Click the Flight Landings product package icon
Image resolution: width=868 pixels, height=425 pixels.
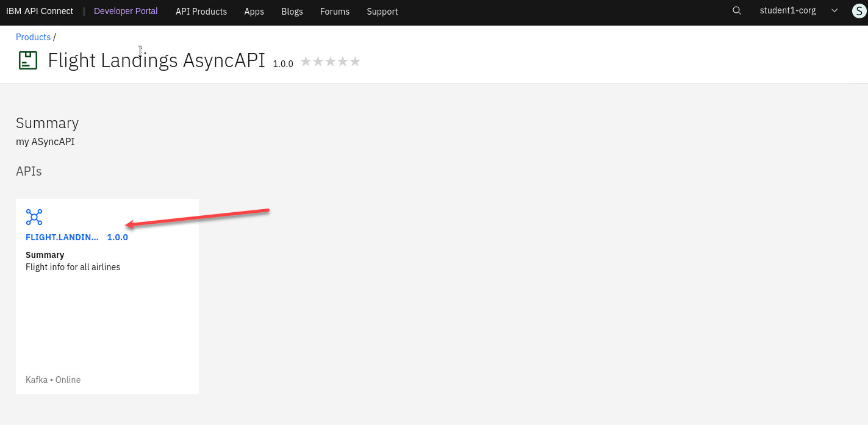tap(28, 60)
